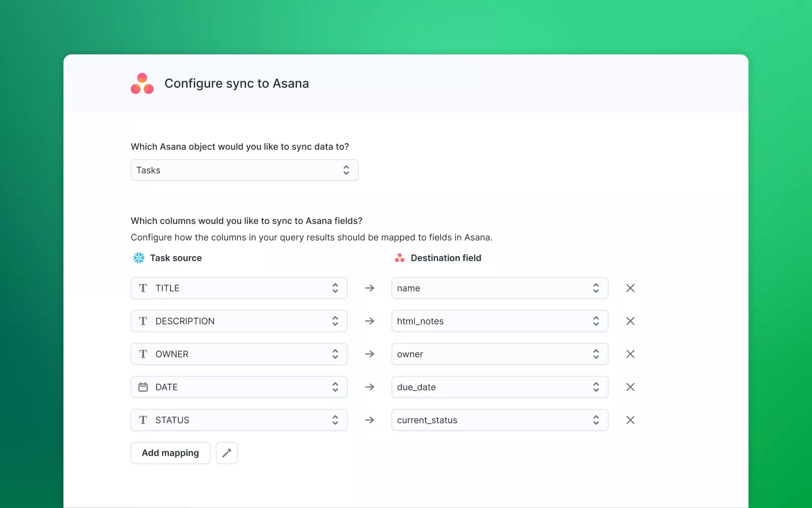The width and height of the screenshot is (812, 508).
Task: Open the current_status destination dropdown
Action: coord(499,420)
